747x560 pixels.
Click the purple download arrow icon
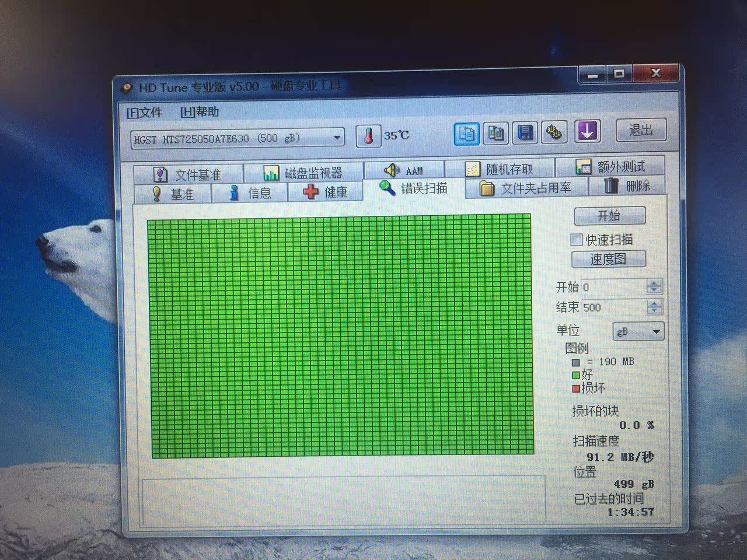587,131
